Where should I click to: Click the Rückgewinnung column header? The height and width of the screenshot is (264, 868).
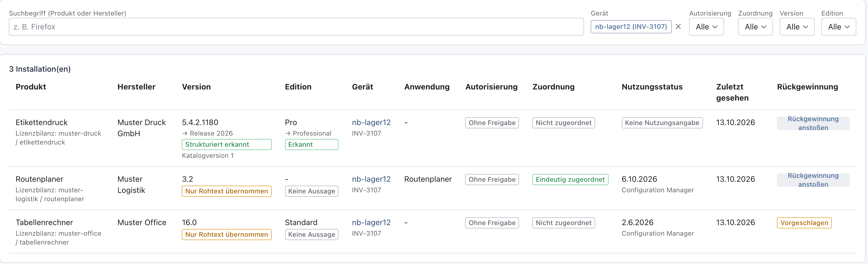click(807, 87)
